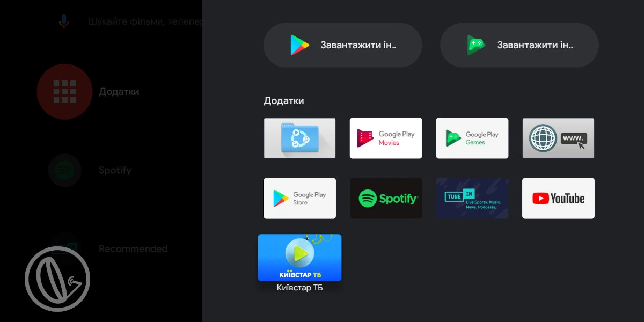Viewport: 644px width, 322px height.
Task: Open the TuneIn radio app tile
Action: [472, 199]
